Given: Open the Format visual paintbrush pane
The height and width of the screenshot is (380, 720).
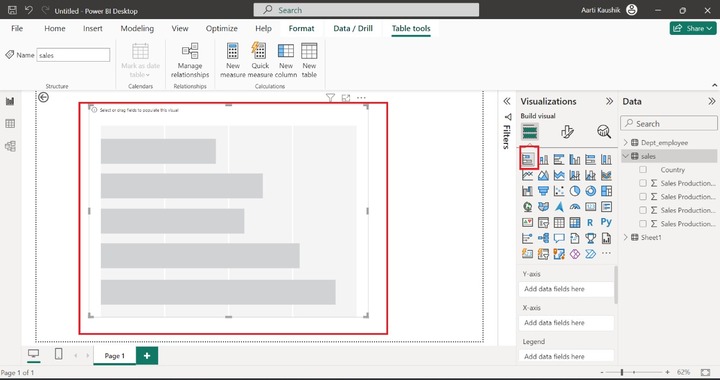Looking at the screenshot, I should [x=567, y=132].
